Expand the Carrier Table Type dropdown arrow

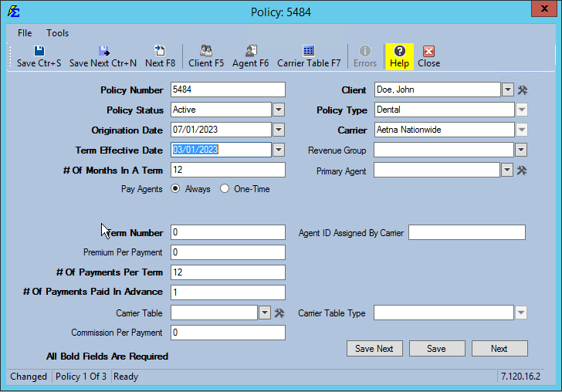click(521, 313)
